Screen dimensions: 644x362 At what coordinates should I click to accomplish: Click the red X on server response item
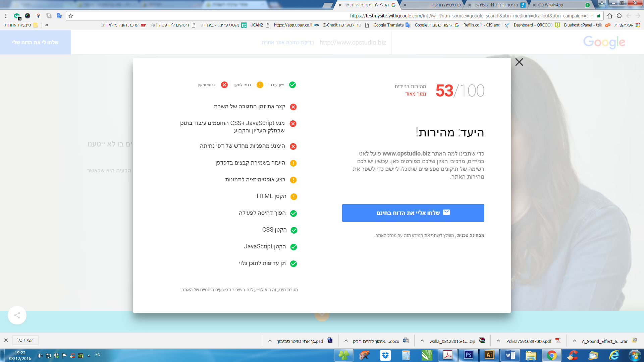click(293, 107)
